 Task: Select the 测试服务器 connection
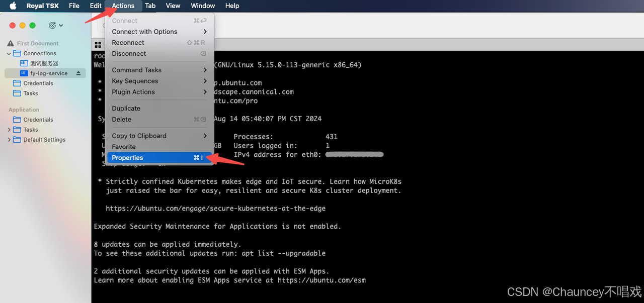[x=44, y=63]
